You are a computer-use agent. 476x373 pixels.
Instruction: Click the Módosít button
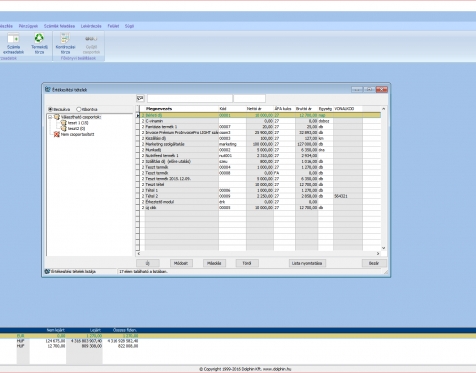pyautogui.click(x=181, y=263)
